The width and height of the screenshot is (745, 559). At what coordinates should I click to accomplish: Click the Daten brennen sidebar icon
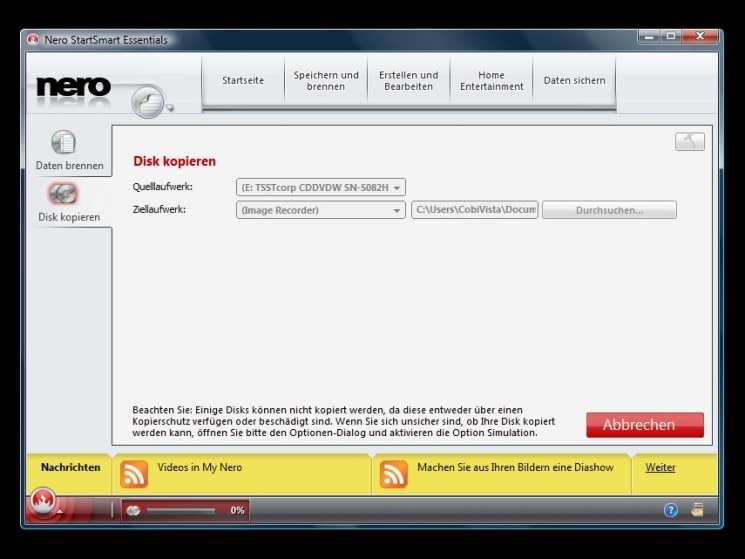(x=63, y=143)
